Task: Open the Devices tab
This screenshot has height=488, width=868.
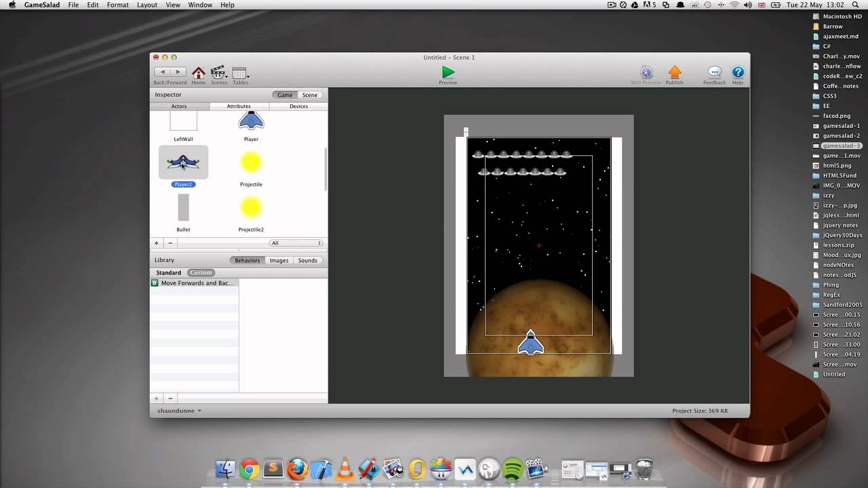Action: (x=298, y=106)
